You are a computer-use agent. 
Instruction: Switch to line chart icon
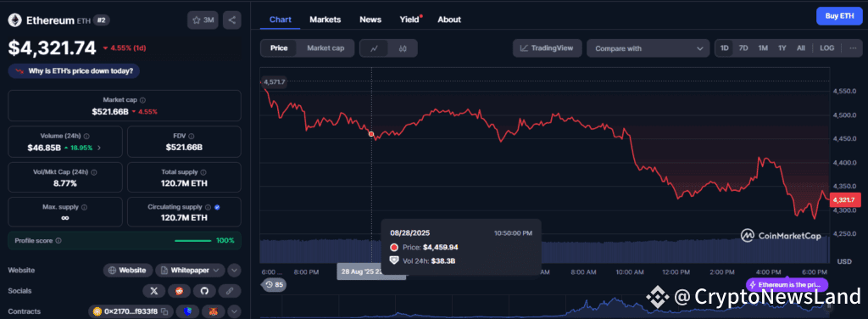pyautogui.click(x=374, y=48)
